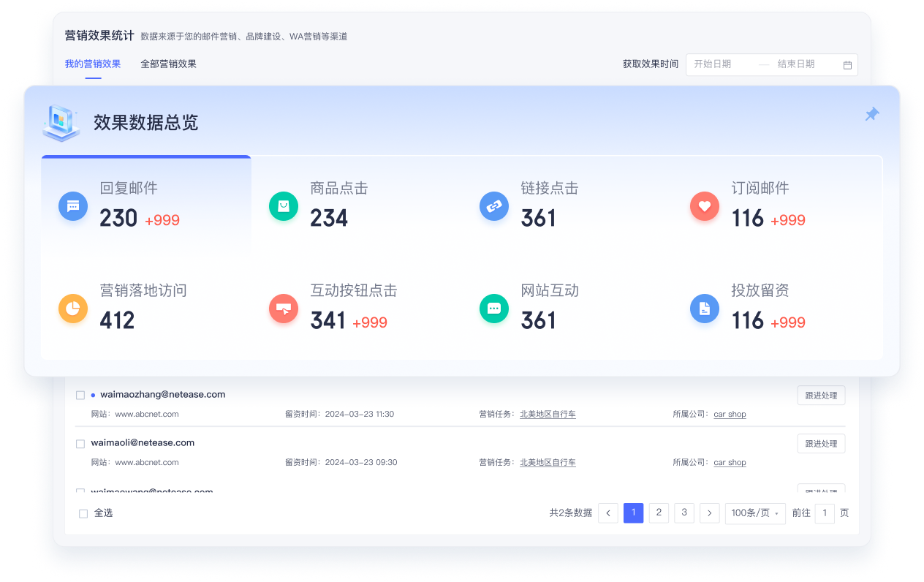Click the 互动按钮点击 red comment icon
This screenshot has width=924, height=582.
coord(284,308)
